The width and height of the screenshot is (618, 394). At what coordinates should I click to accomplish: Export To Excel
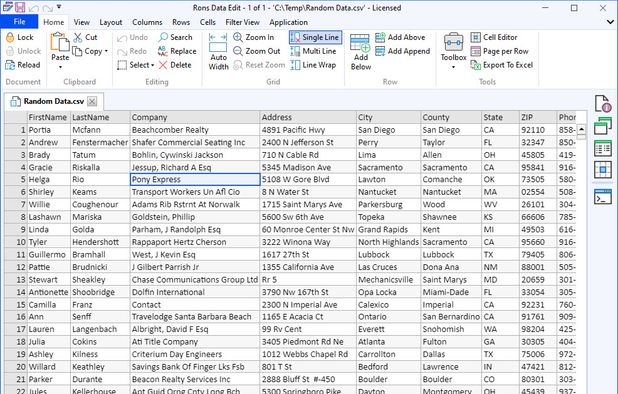pos(502,65)
